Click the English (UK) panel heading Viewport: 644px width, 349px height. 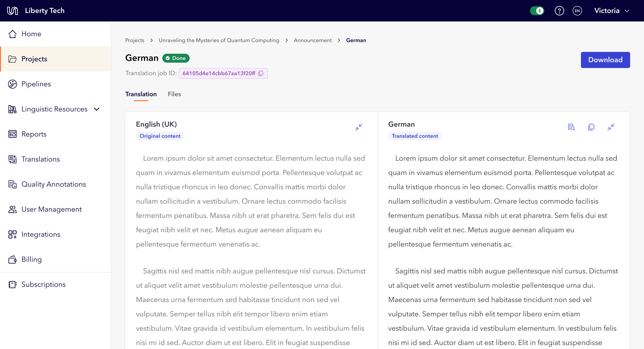pyautogui.click(x=156, y=124)
